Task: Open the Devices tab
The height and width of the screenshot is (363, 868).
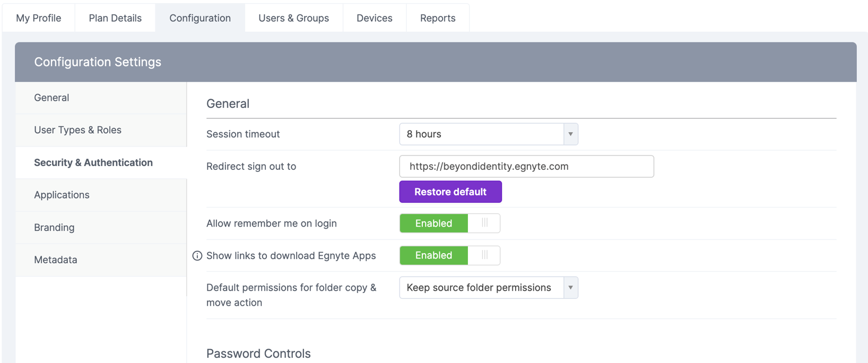Action: [374, 18]
